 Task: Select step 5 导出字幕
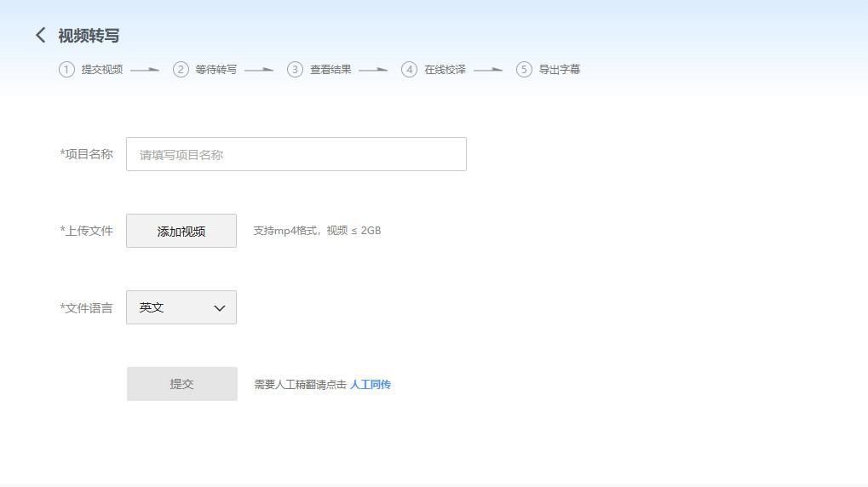[x=548, y=70]
